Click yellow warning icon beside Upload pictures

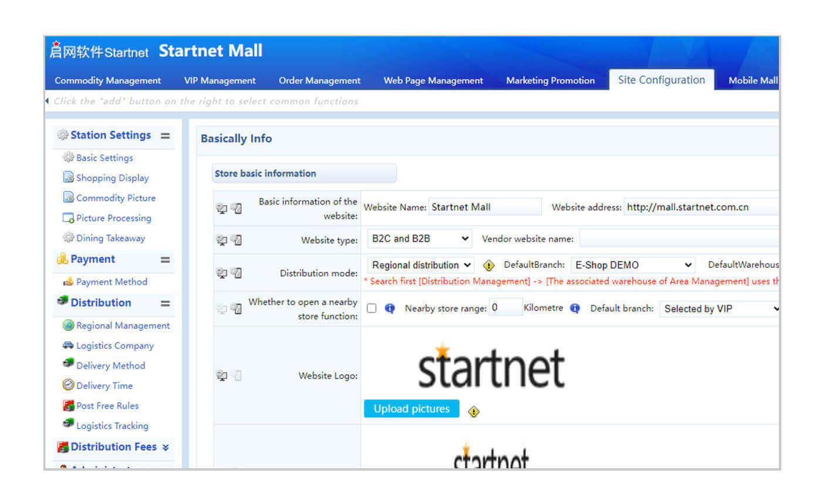(474, 412)
